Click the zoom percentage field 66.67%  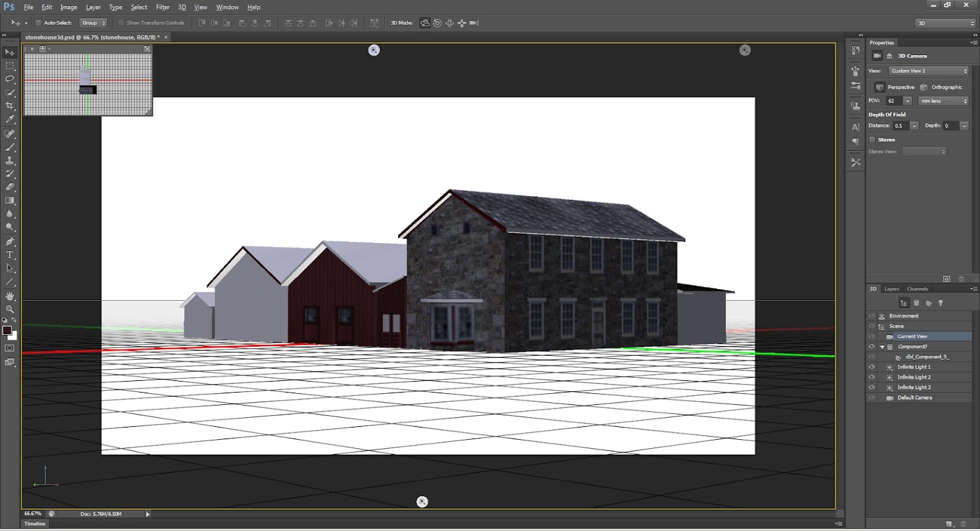[x=32, y=514]
